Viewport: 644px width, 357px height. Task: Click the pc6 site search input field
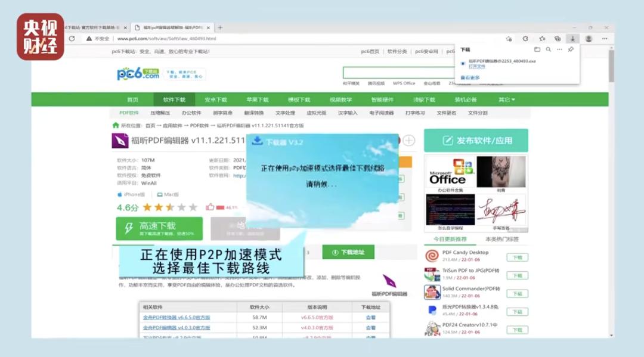(x=398, y=73)
